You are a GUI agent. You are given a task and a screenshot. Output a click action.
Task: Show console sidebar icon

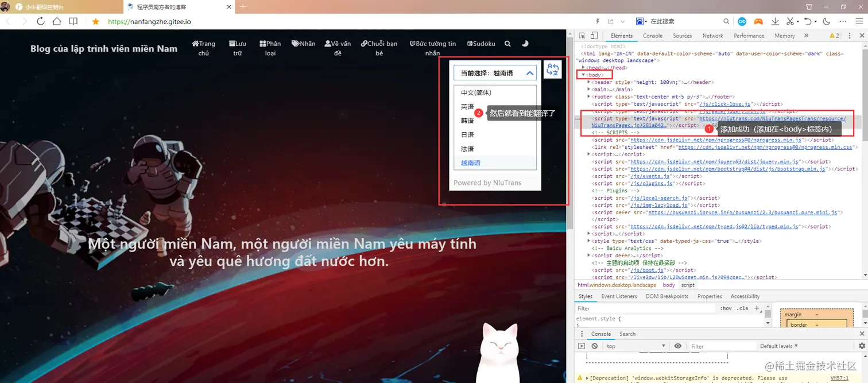click(x=582, y=346)
